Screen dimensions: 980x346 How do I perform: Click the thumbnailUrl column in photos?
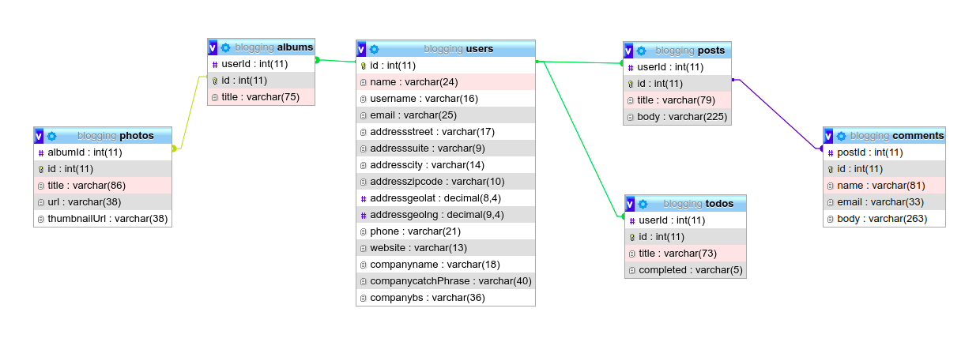(x=107, y=218)
